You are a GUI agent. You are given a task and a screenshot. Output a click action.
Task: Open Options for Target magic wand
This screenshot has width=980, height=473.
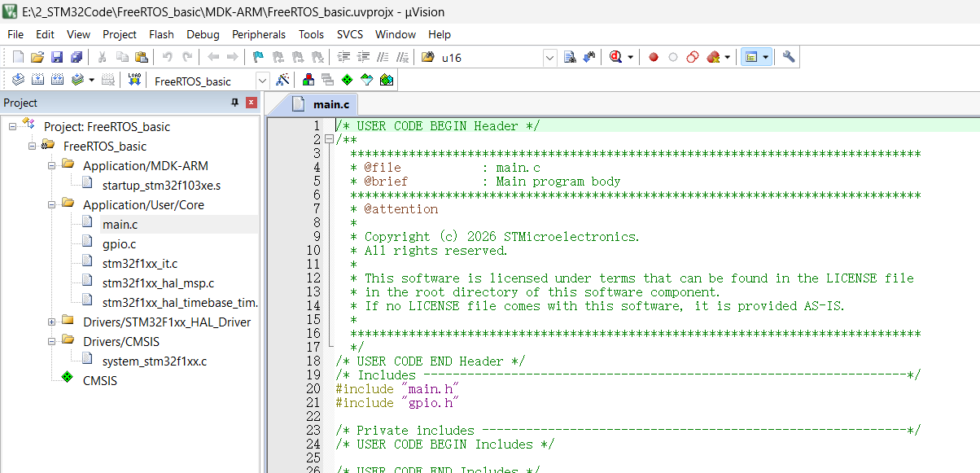click(x=282, y=80)
